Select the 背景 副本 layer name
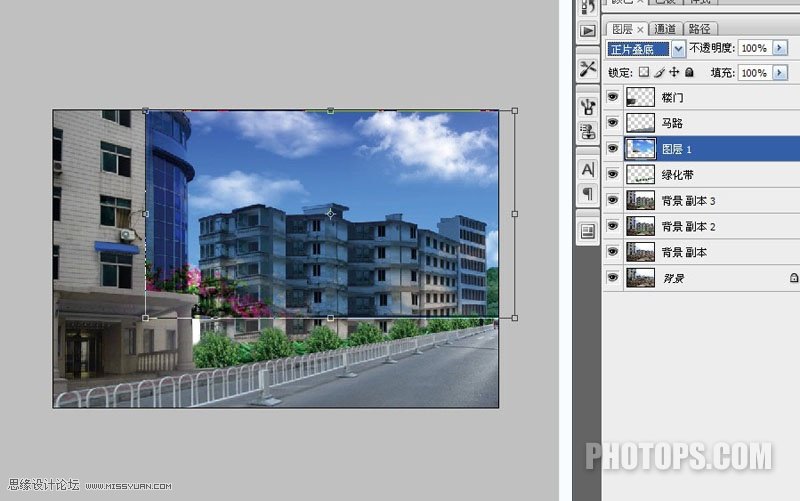 684,253
